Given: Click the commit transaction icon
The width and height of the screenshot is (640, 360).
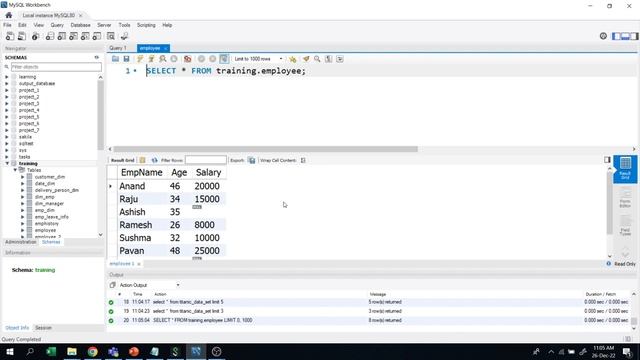Looking at the screenshot, I should coord(201,59).
